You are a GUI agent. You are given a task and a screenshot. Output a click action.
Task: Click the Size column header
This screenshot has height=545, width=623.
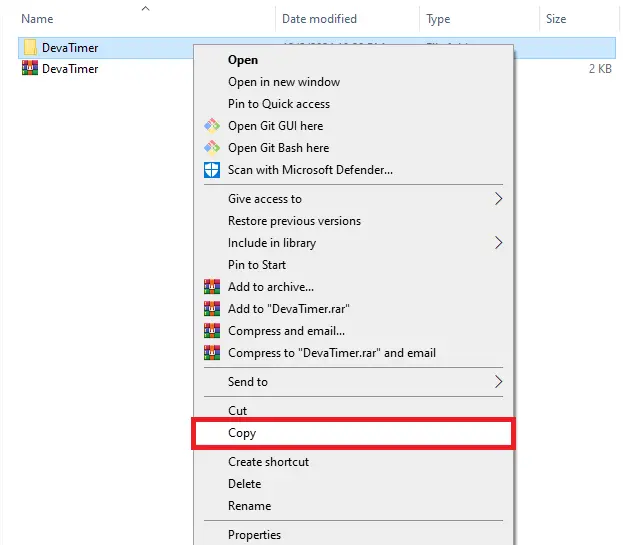pos(556,19)
